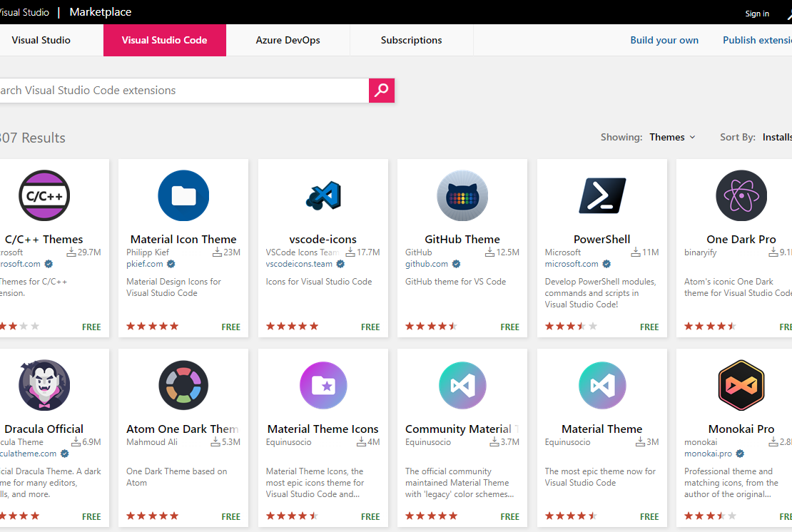This screenshot has height=532, width=792.
Task: Select the Material Theme Icons star-folder icon
Action: pyautogui.click(x=323, y=386)
